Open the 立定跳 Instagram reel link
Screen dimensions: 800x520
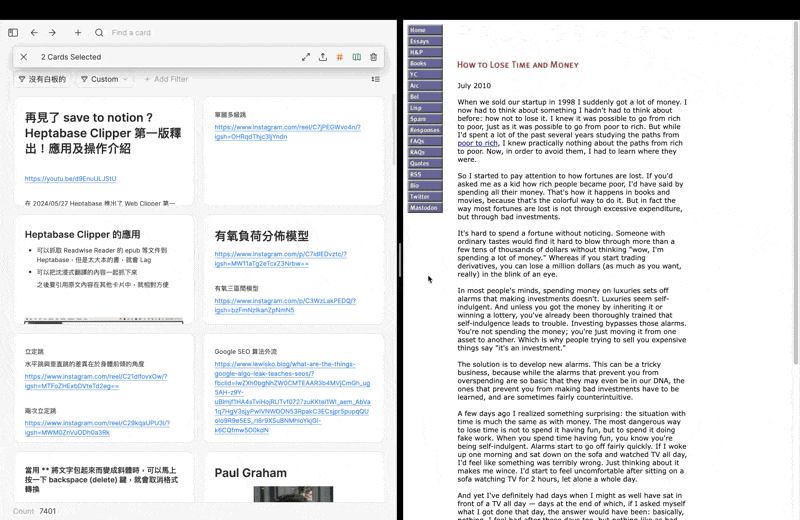click(96, 381)
